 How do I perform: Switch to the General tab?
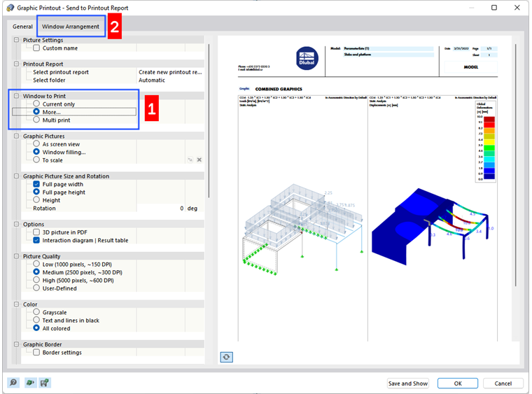[x=22, y=27]
